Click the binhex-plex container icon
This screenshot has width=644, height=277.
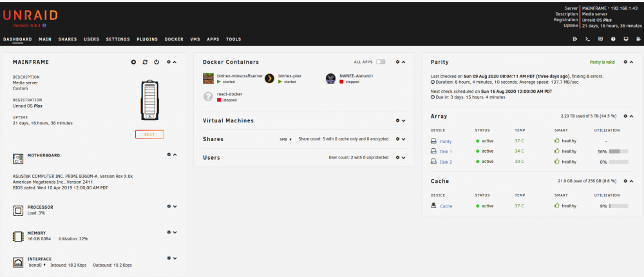click(x=269, y=79)
